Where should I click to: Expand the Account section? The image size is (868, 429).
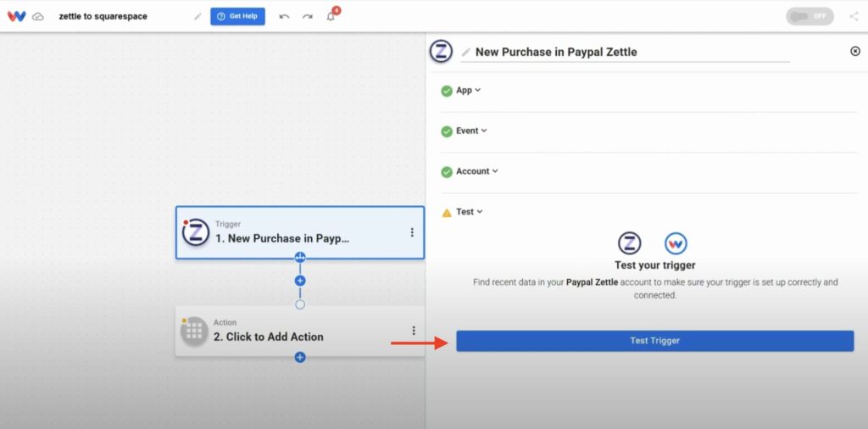pos(476,171)
